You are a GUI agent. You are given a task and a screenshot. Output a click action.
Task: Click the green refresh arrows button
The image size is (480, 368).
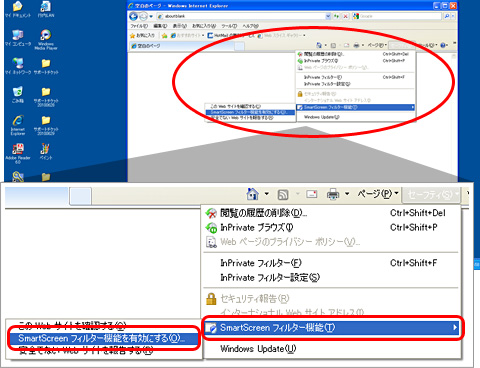coord(336,16)
